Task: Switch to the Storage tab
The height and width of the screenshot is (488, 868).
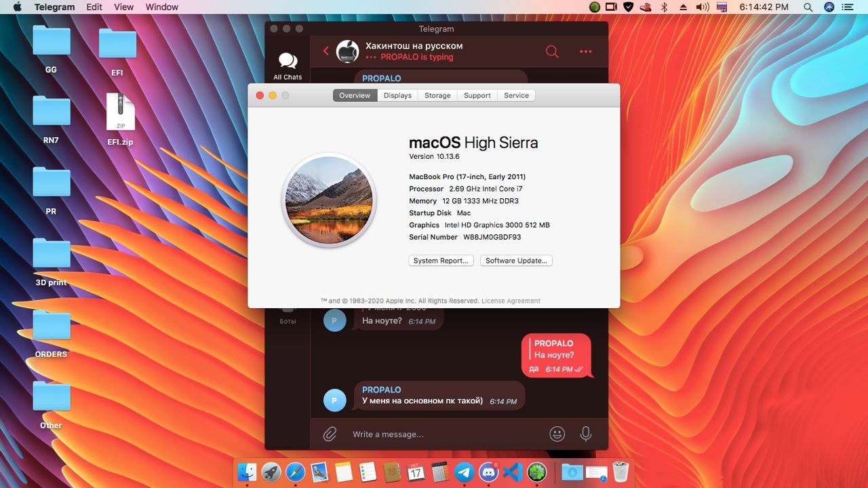Action: 437,96
